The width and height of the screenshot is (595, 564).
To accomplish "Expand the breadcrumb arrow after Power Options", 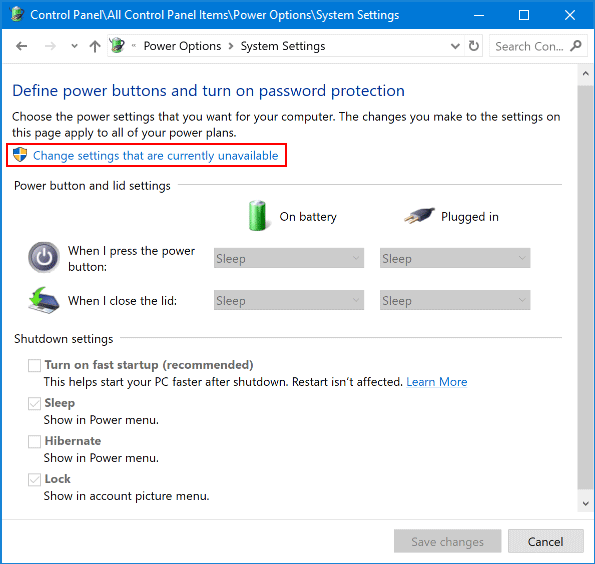I will pyautogui.click(x=231, y=46).
